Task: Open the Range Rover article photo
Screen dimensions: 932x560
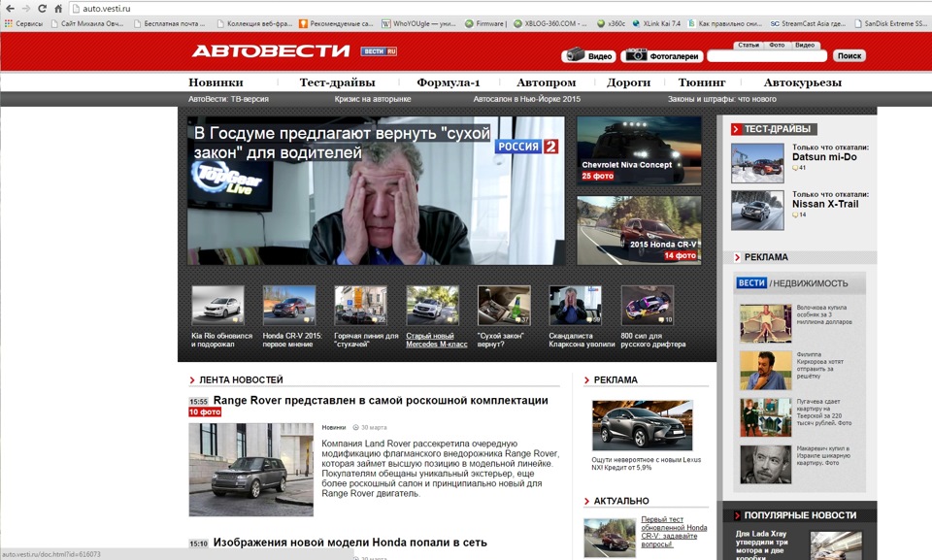Action: (x=250, y=470)
